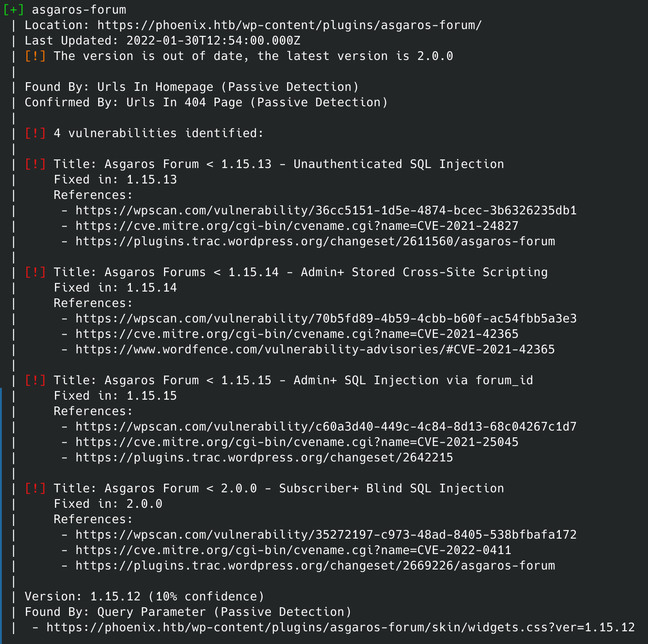Open the CVE-2021-25045 mitre link
This screenshot has height=644, width=648.
click(297, 442)
